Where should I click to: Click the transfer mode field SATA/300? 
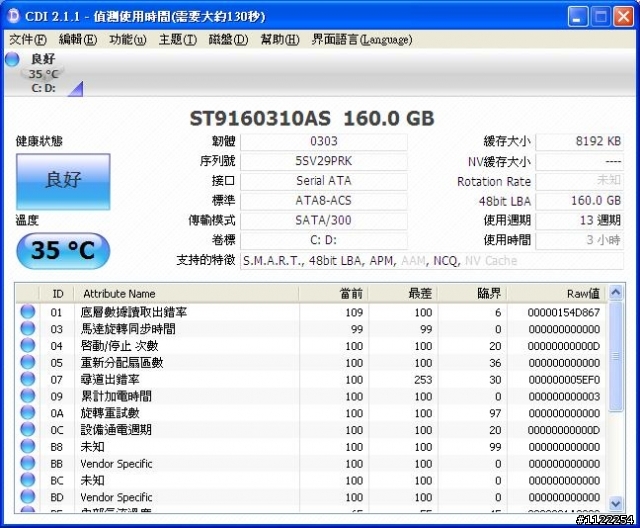(324, 220)
